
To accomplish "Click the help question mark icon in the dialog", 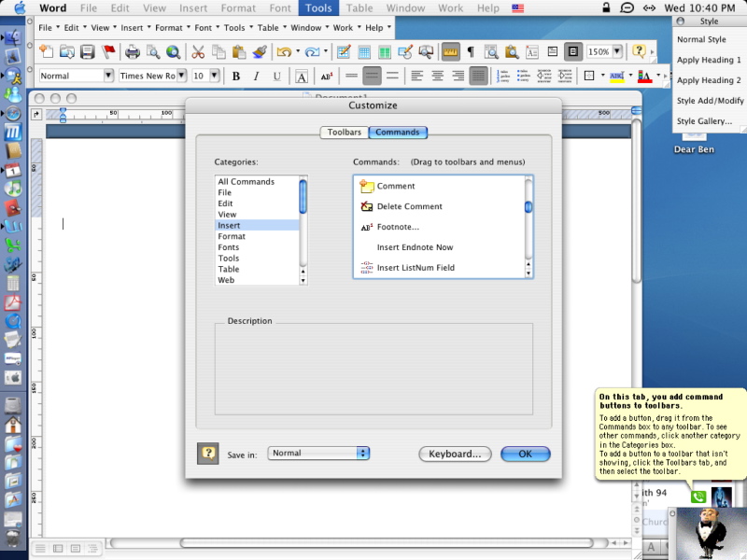I will click(207, 454).
